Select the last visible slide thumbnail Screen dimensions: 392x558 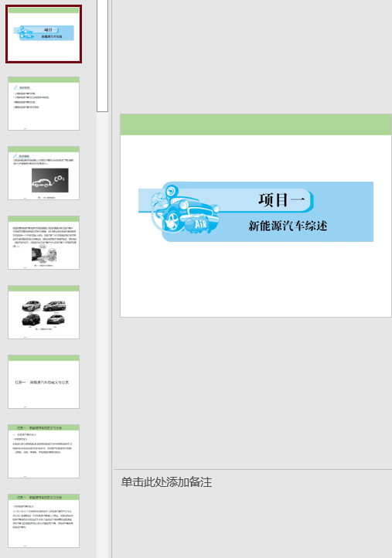[x=43, y=521]
